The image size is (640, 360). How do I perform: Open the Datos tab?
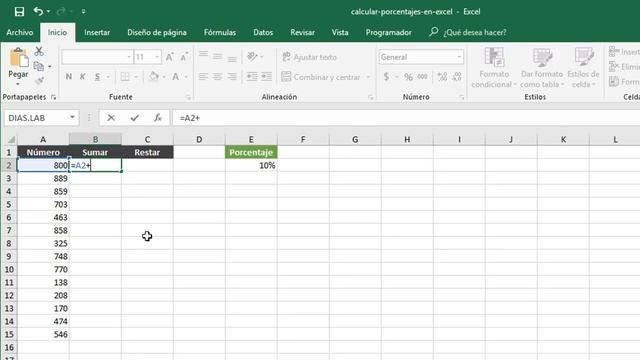pyautogui.click(x=263, y=32)
